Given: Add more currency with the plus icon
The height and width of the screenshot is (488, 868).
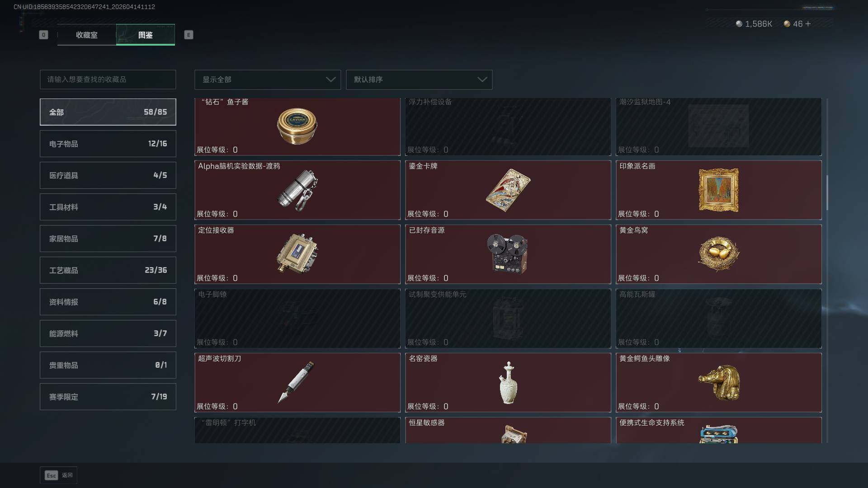Looking at the screenshot, I should (x=808, y=24).
